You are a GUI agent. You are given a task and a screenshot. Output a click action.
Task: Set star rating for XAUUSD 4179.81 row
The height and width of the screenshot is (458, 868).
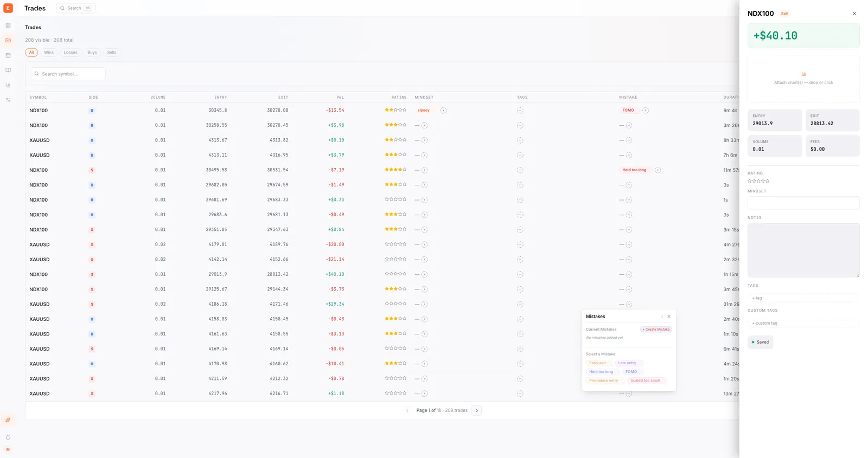pos(395,244)
